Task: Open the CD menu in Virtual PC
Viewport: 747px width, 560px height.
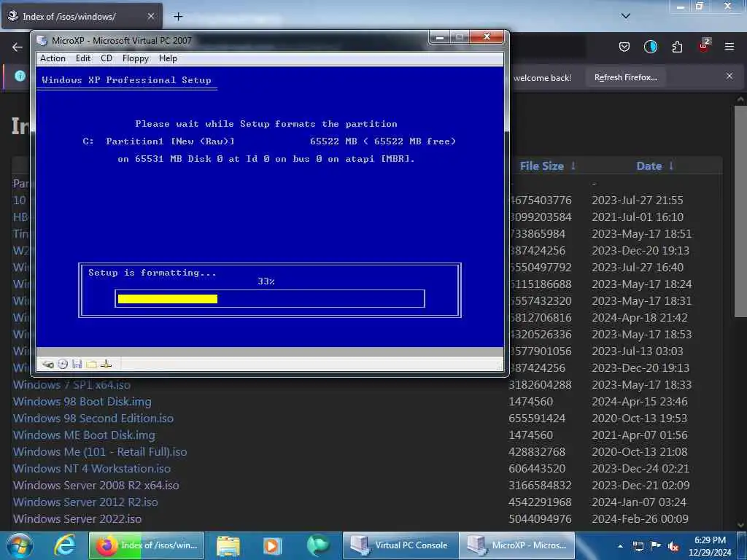Action: (107, 58)
